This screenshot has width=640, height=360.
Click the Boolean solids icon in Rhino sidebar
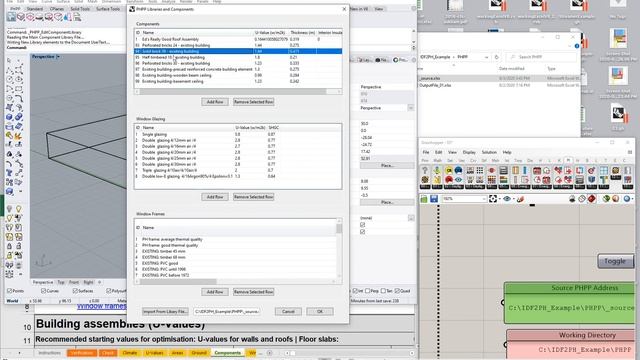coord(19,117)
